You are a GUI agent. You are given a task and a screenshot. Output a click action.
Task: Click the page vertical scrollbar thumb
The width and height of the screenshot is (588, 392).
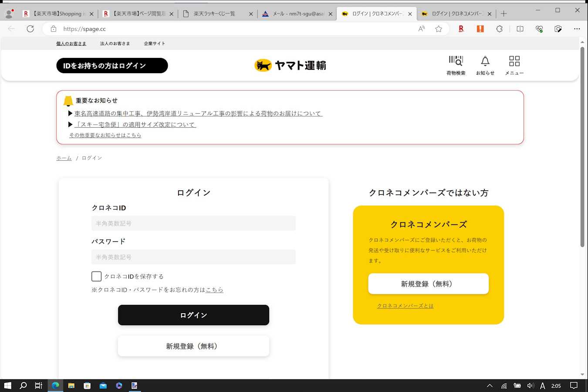pos(582,147)
